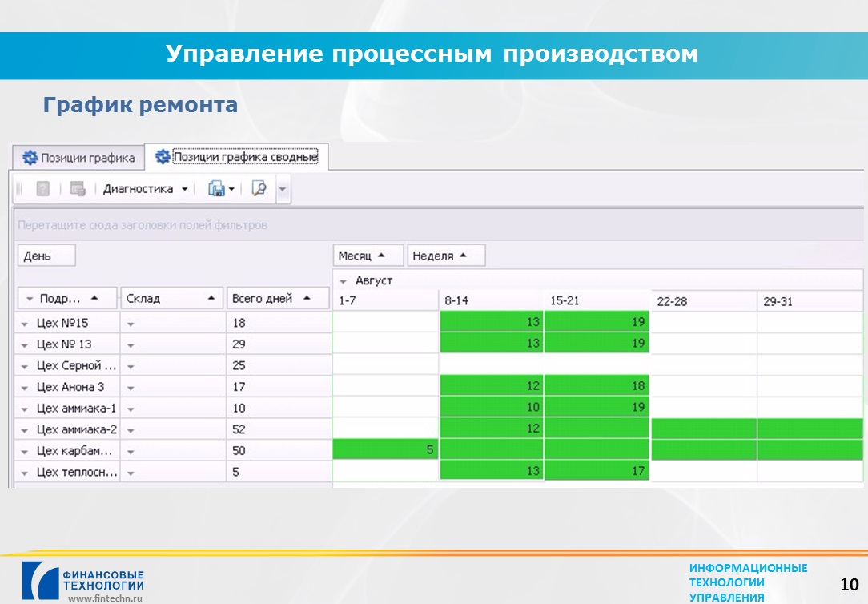This screenshot has height=604, width=868.
Task: Click total days value 52 for Цех аммиака-2
Action: tap(279, 429)
